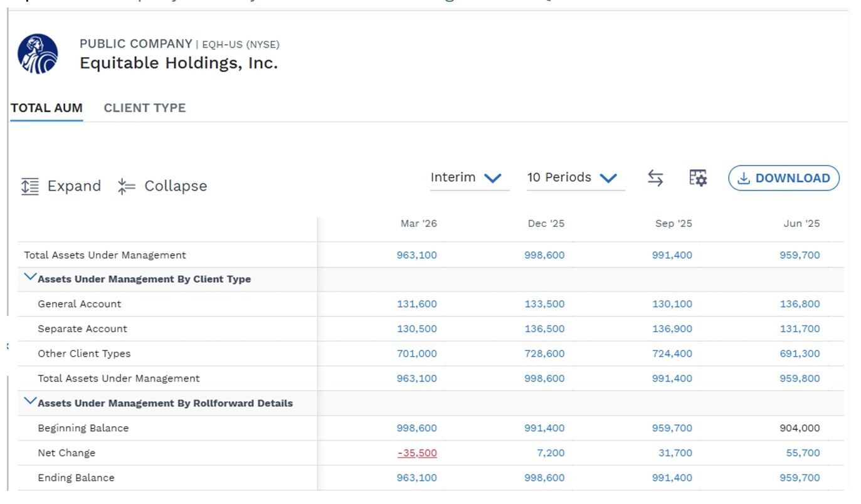Click Dec '25 Ending Balance value 998,600
Image resolution: width=861 pixels, height=504 pixels.
pyautogui.click(x=544, y=478)
